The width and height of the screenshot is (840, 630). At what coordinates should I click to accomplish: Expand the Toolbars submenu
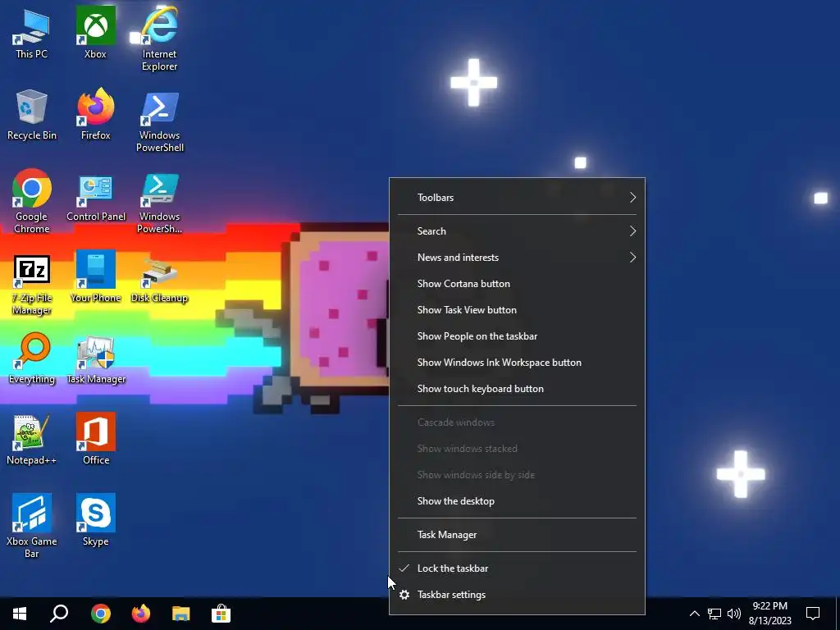[517, 198]
